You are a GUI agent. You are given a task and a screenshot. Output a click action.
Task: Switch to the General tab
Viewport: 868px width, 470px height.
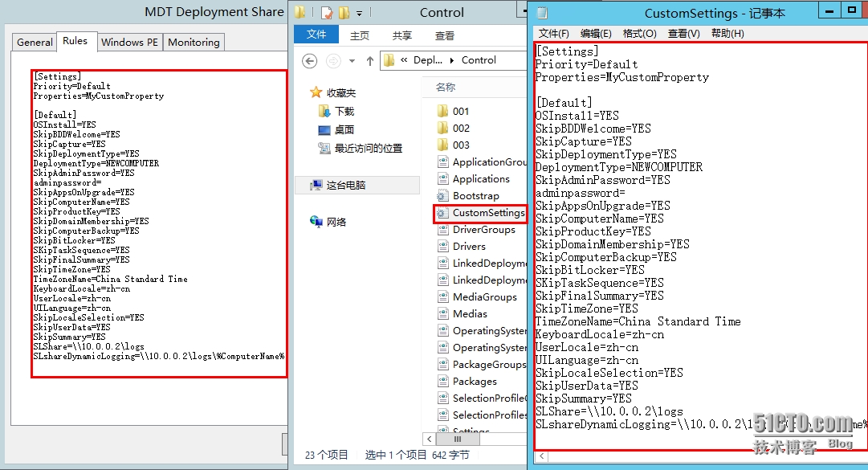tap(35, 42)
